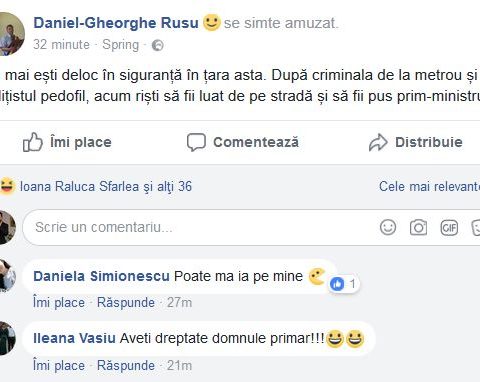Like Ileana Vasiu's comment via Îmi place
480x382 pixels.
pos(59,365)
